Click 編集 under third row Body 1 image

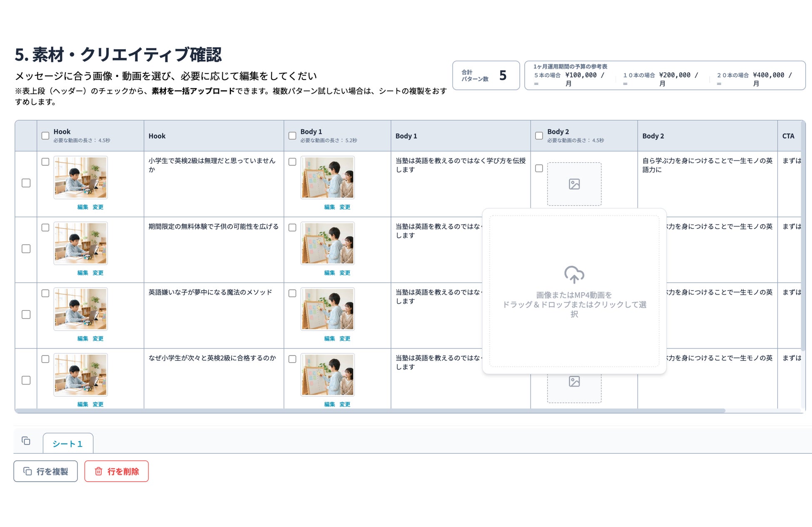[329, 338]
